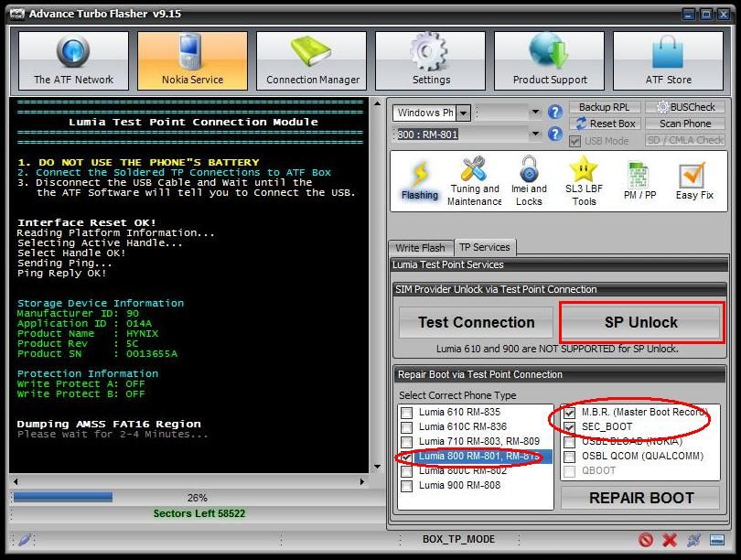The height and width of the screenshot is (560, 741).
Task: Click help icon beside Windows Phone dropdown
Action: [554, 112]
